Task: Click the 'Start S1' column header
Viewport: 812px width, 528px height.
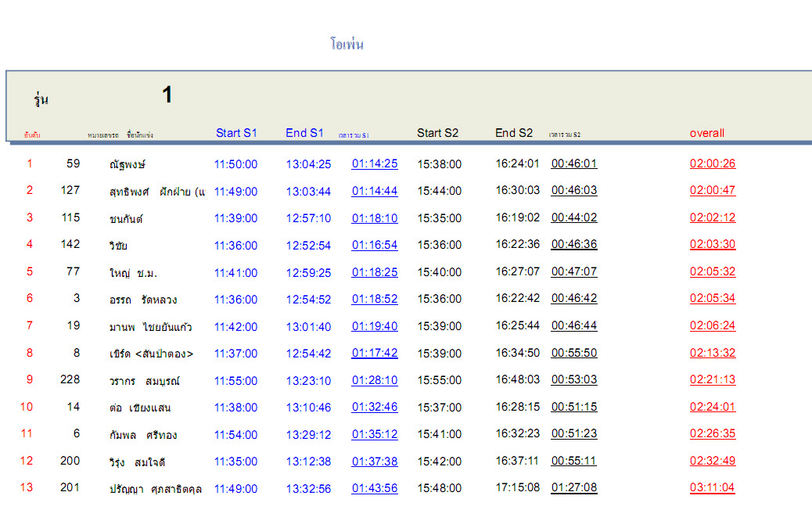Action: pyautogui.click(x=236, y=133)
